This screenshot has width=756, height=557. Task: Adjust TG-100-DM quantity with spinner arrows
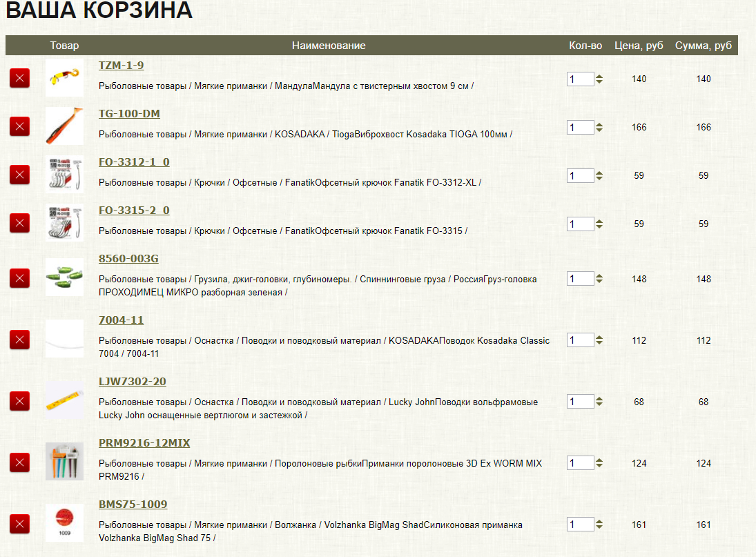pos(599,127)
